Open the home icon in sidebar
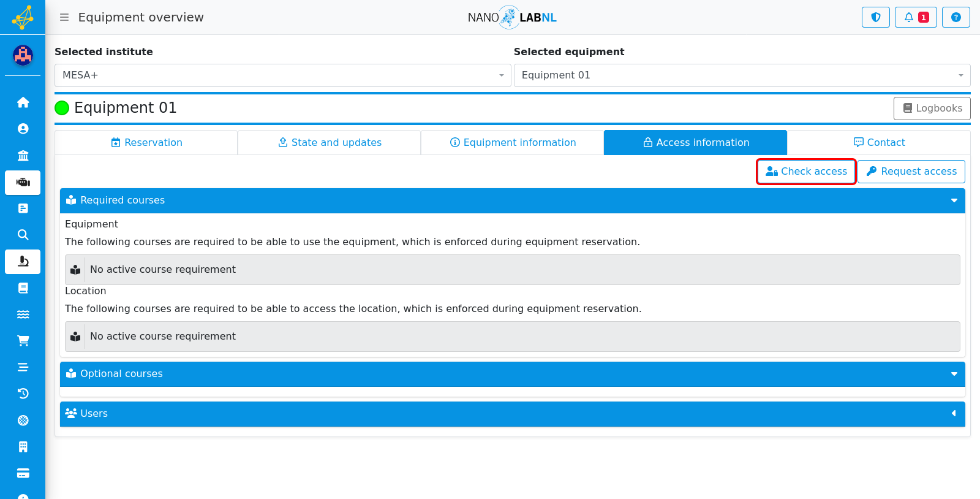 coord(23,102)
